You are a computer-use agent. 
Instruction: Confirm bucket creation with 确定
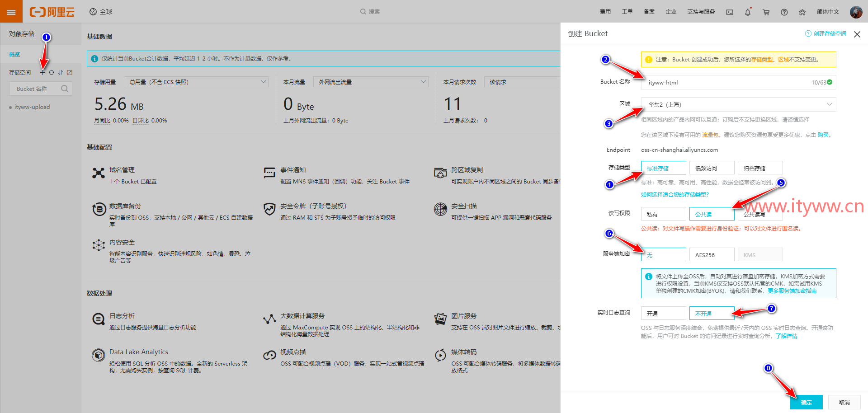(806, 402)
